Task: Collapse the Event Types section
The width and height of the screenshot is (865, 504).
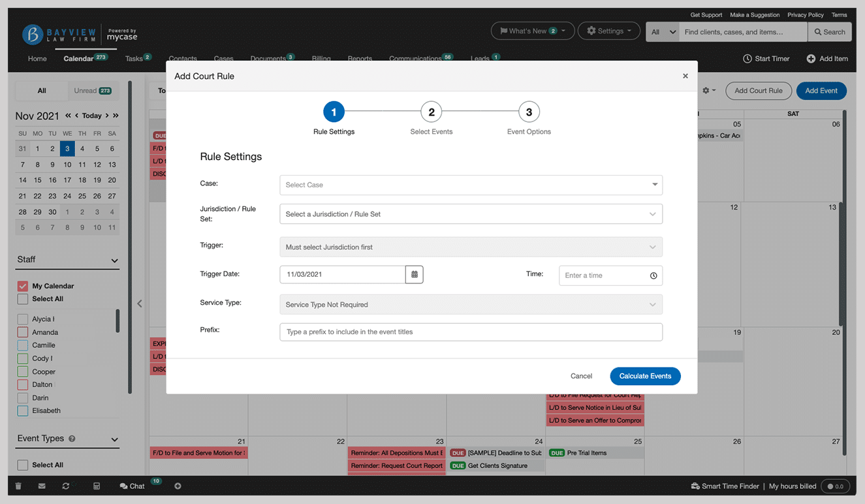Action: (x=114, y=438)
